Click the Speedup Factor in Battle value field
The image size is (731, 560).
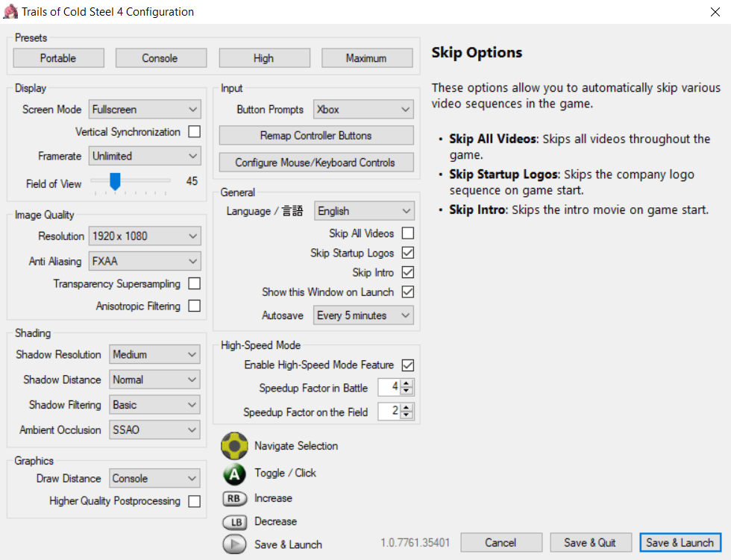click(x=389, y=387)
